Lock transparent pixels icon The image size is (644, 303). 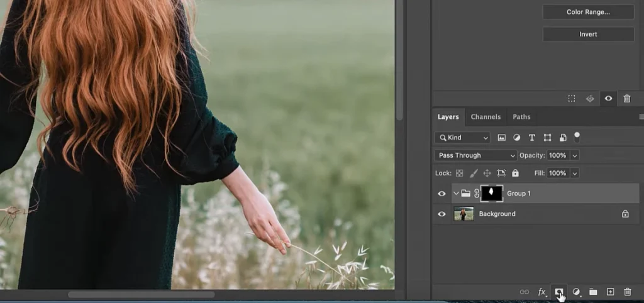459,173
